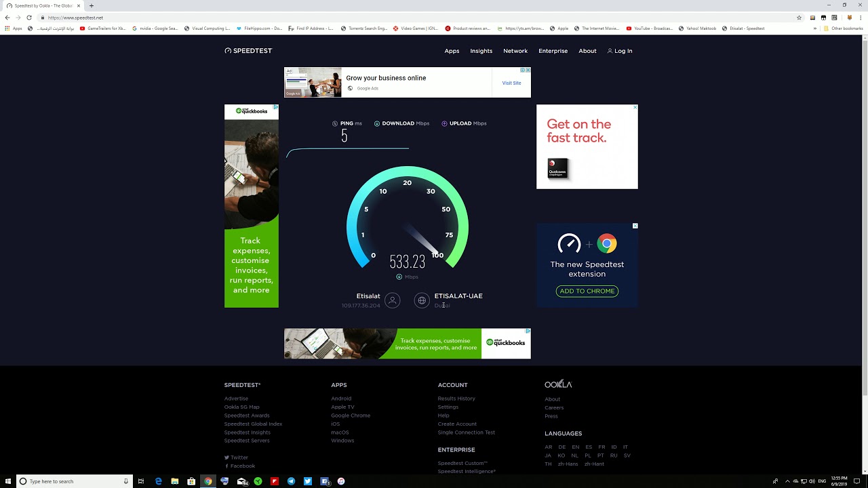
Task: Open the Android app link
Action: (x=341, y=399)
